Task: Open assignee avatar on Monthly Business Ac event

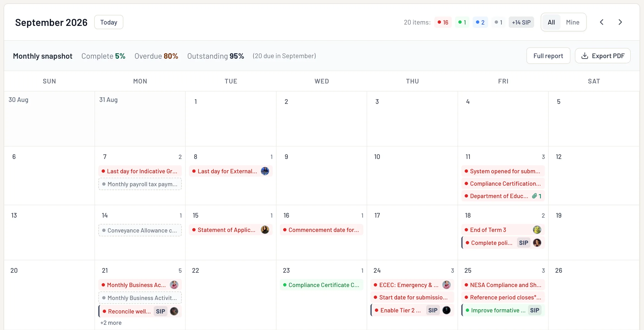Action: (174, 285)
